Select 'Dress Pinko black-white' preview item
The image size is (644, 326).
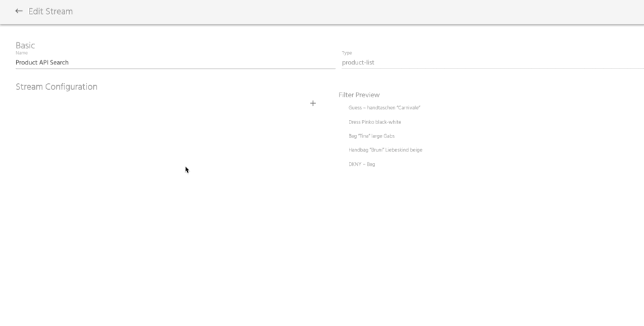pos(374,122)
